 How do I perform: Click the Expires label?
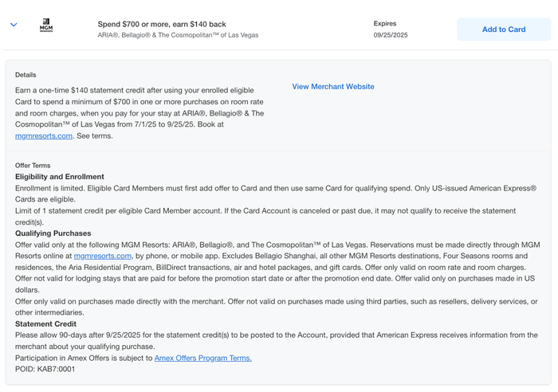385,23
